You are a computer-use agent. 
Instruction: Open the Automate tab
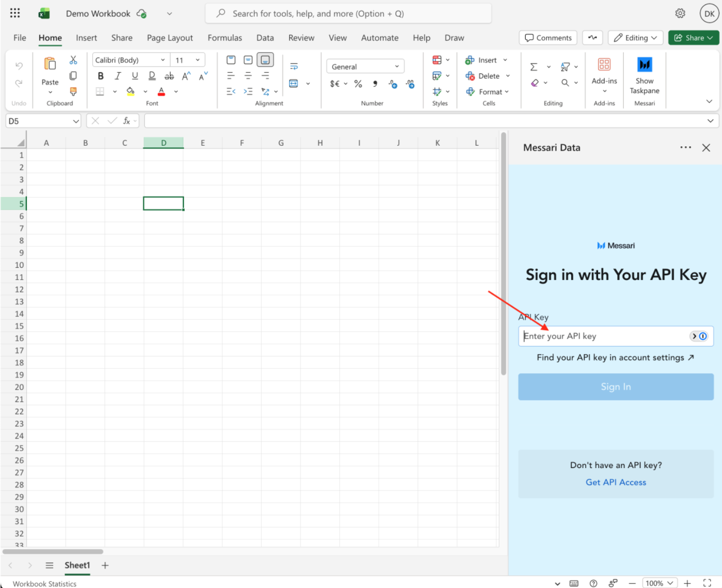pyautogui.click(x=380, y=38)
